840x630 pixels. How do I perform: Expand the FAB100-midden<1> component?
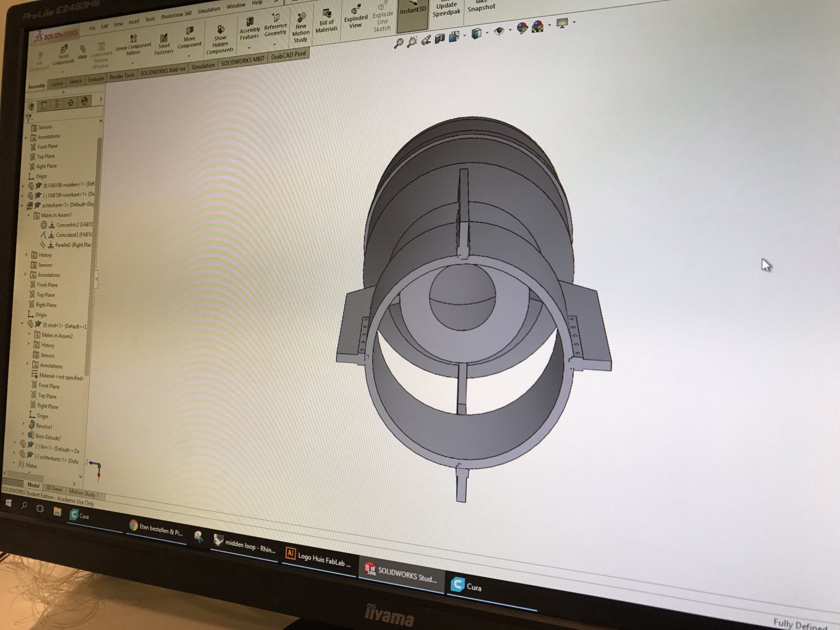pos(23,186)
